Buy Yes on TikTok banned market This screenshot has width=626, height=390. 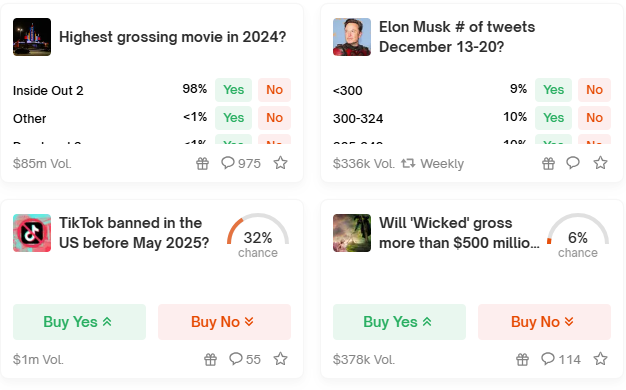(x=79, y=322)
